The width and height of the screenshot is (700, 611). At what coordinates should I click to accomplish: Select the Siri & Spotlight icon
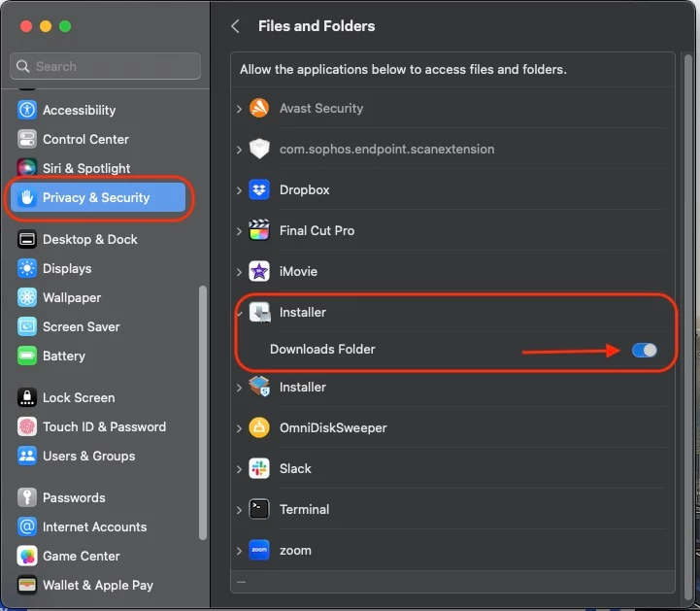tap(27, 168)
